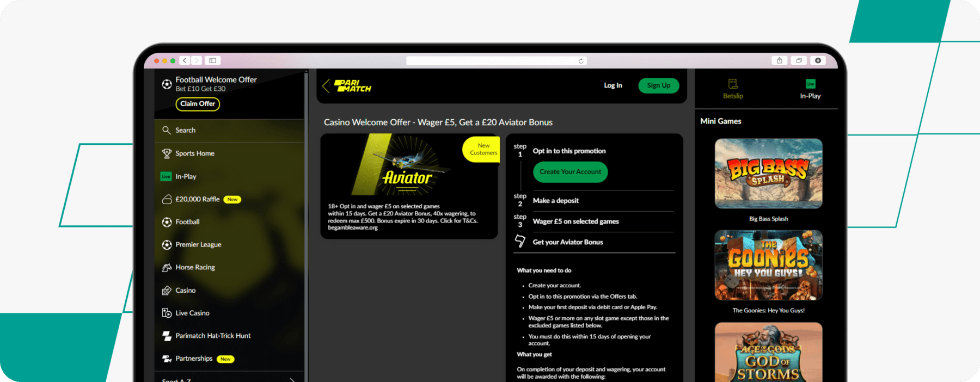Click the Horse Racing horse icon
The height and width of the screenshot is (382, 980).
point(167,267)
